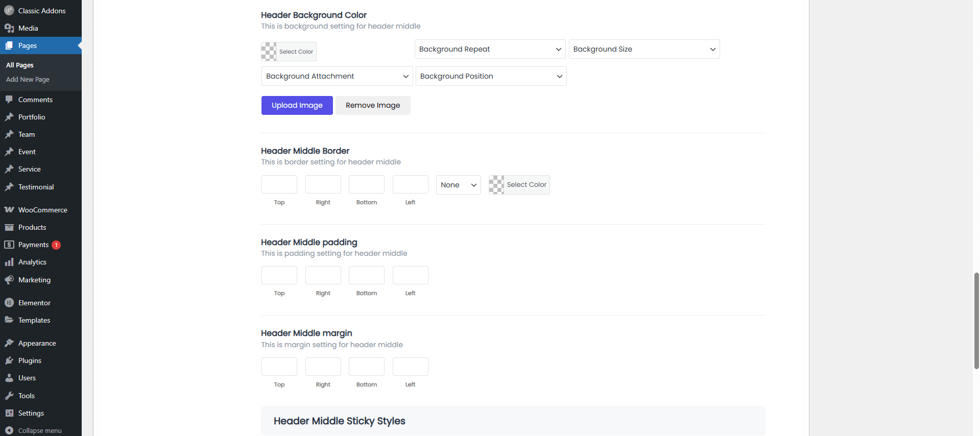980x436 pixels.
Task: Focus the Header Middle padding Top field
Action: point(279,275)
